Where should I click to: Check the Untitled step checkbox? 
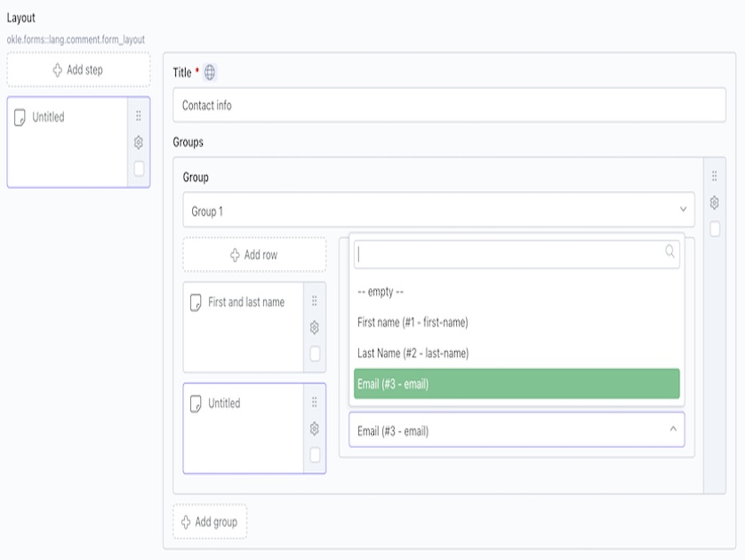click(139, 168)
